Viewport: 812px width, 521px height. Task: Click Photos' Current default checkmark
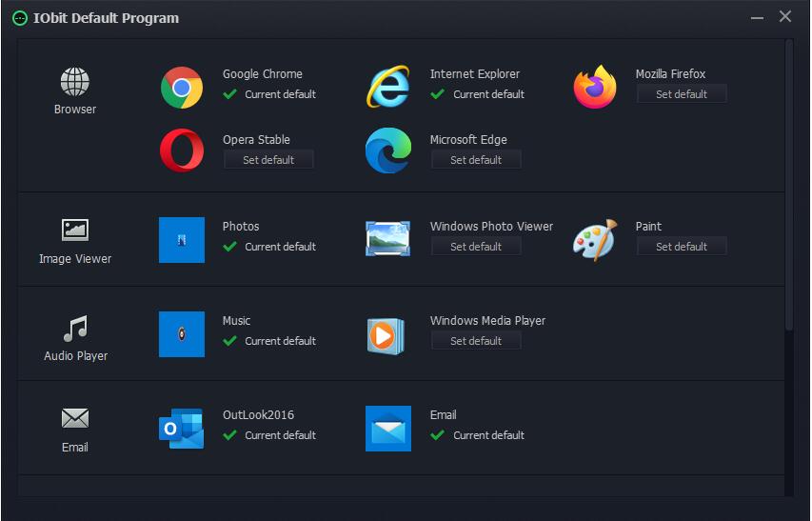point(230,247)
